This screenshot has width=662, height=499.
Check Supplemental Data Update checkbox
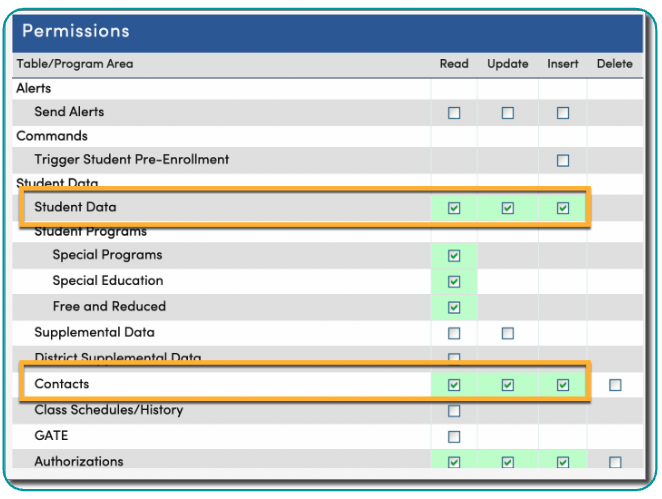click(508, 333)
